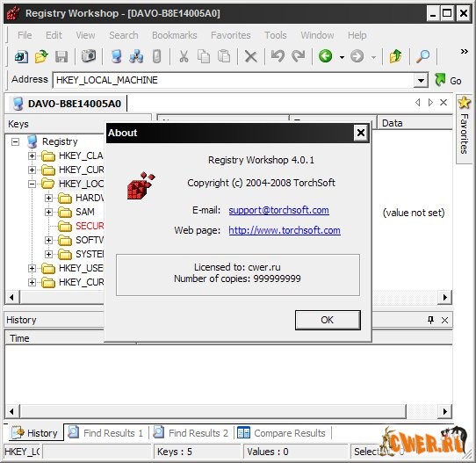Open the Back button history dropdown
This screenshot has width=476, height=463.
click(342, 57)
